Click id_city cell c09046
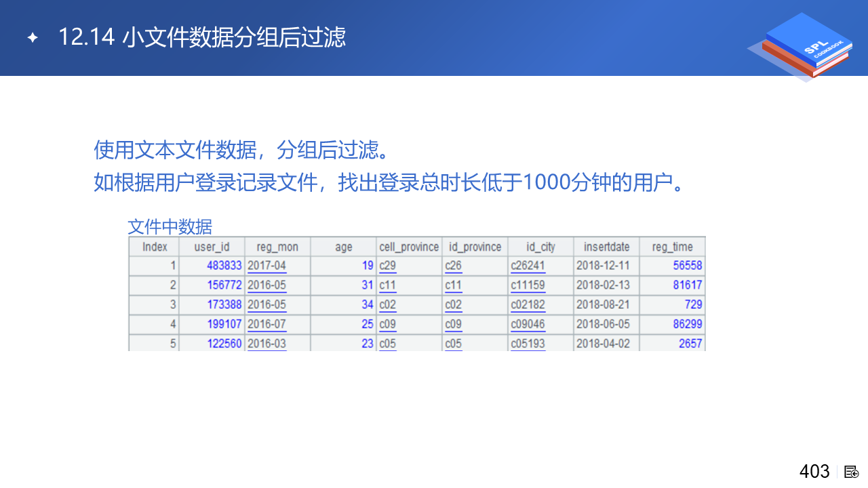This screenshot has height=488, width=868. 540,325
